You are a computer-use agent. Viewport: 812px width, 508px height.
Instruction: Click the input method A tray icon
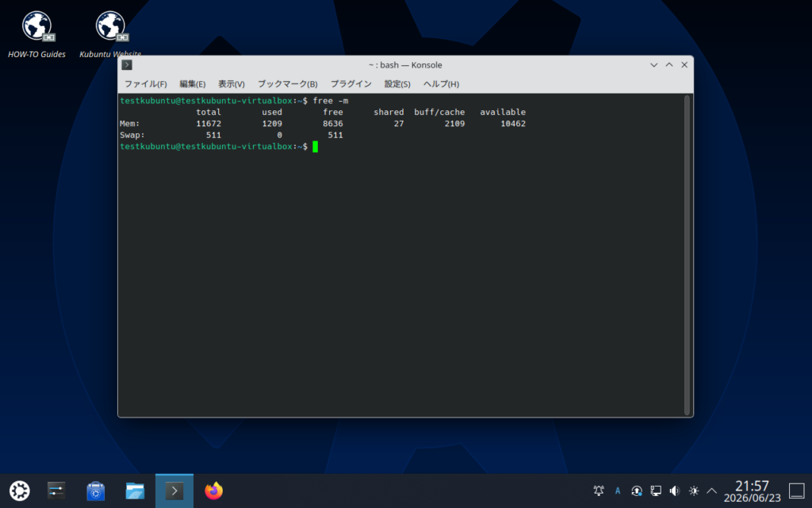(x=617, y=491)
